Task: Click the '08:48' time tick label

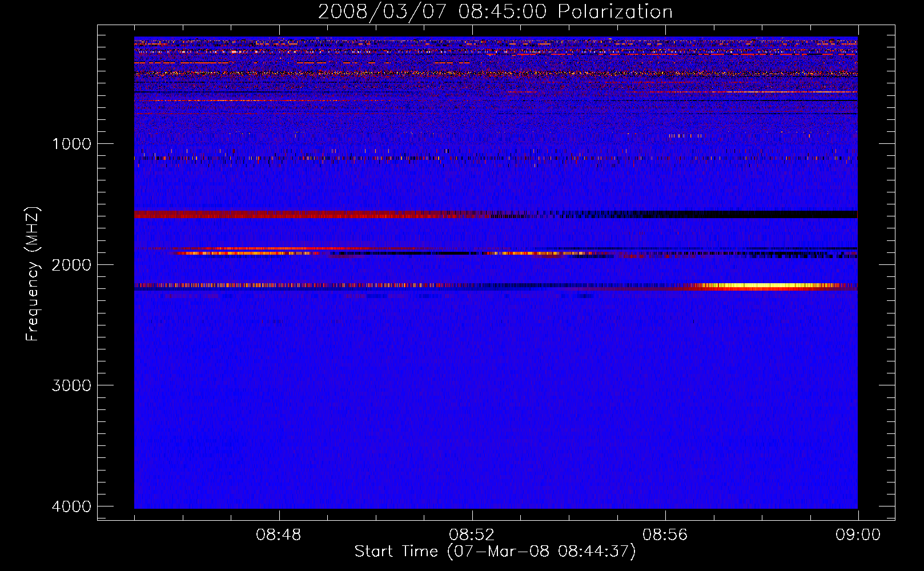Action: (x=279, y=535)
